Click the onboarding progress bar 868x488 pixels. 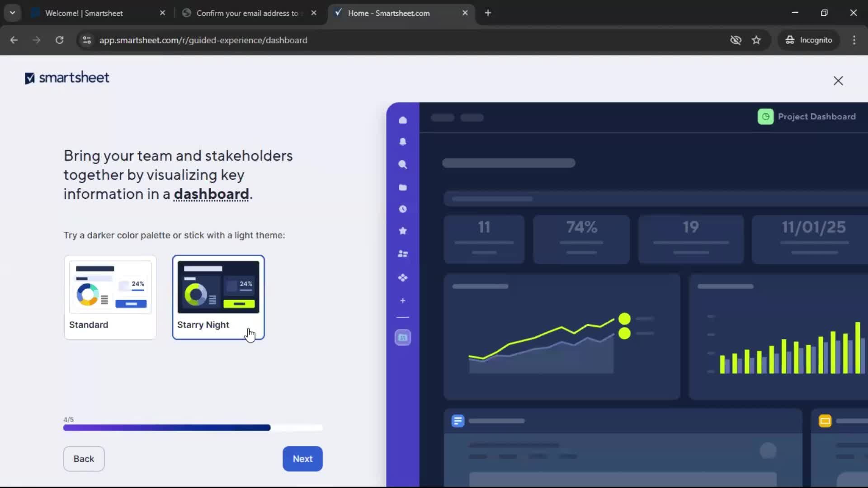point(193,427)
